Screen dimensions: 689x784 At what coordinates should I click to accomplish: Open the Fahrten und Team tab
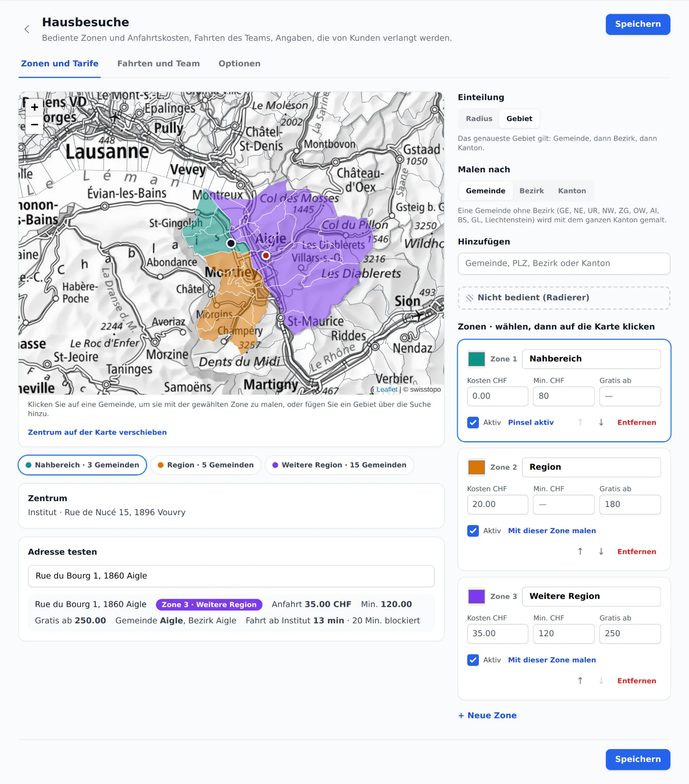[x=158, y=64]
